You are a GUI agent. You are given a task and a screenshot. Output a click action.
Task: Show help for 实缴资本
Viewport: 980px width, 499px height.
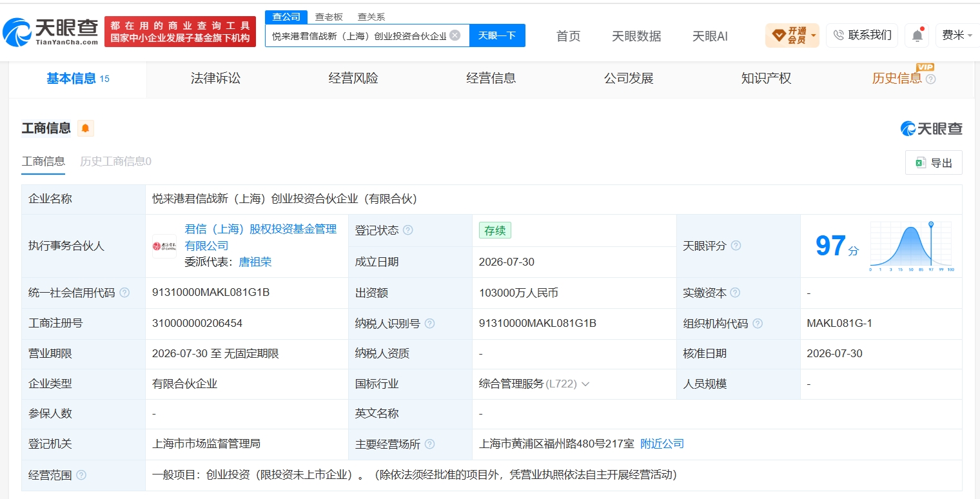[x=735, y=293]
